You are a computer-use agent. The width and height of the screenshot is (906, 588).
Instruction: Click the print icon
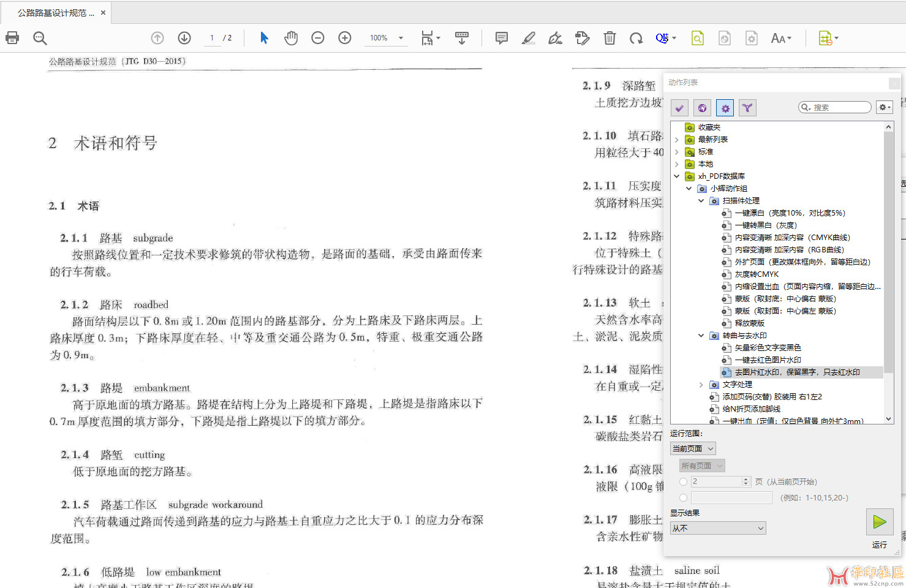click(12, 38)
